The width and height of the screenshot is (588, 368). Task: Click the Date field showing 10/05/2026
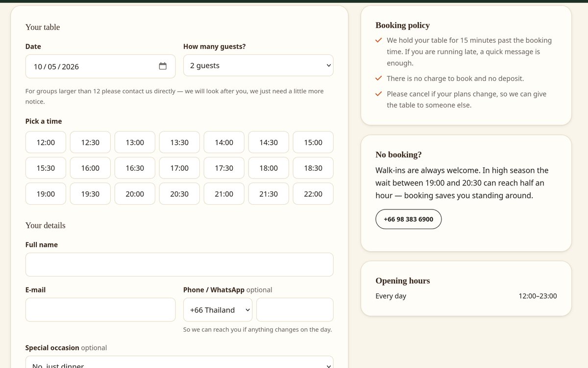100,66
